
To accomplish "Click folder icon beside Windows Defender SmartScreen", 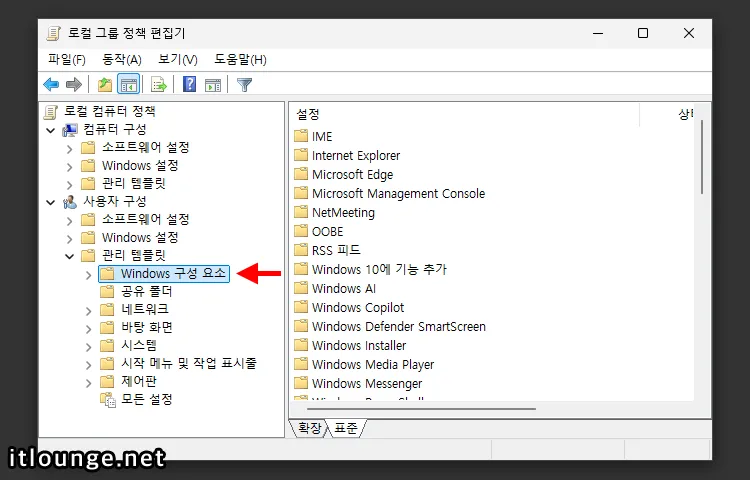I will click(x=301, y=326).
